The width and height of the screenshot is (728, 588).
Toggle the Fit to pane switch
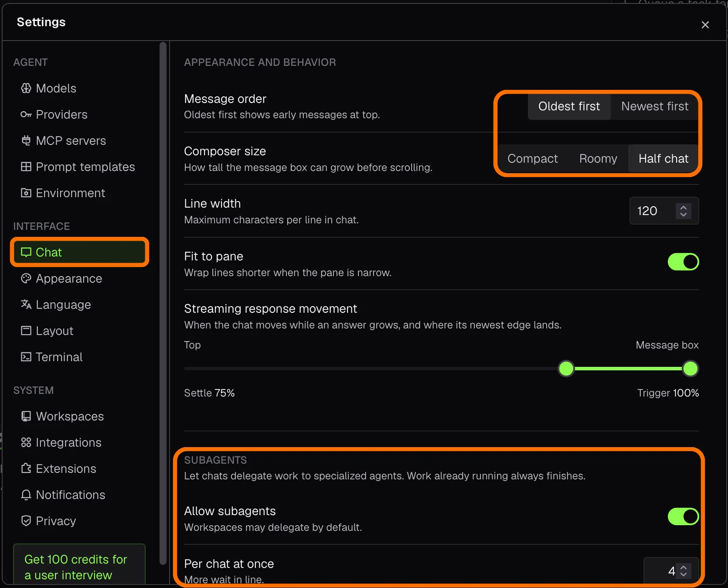pyautogui.click(x=683, y=262)
